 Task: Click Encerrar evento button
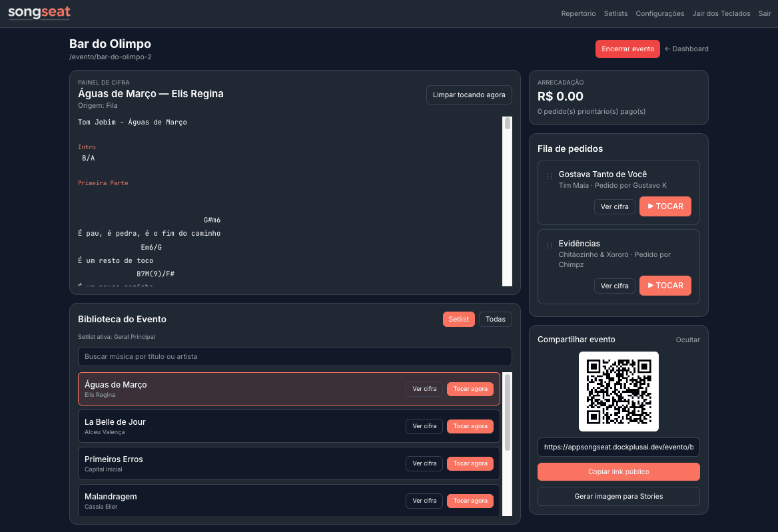[627, 49]
